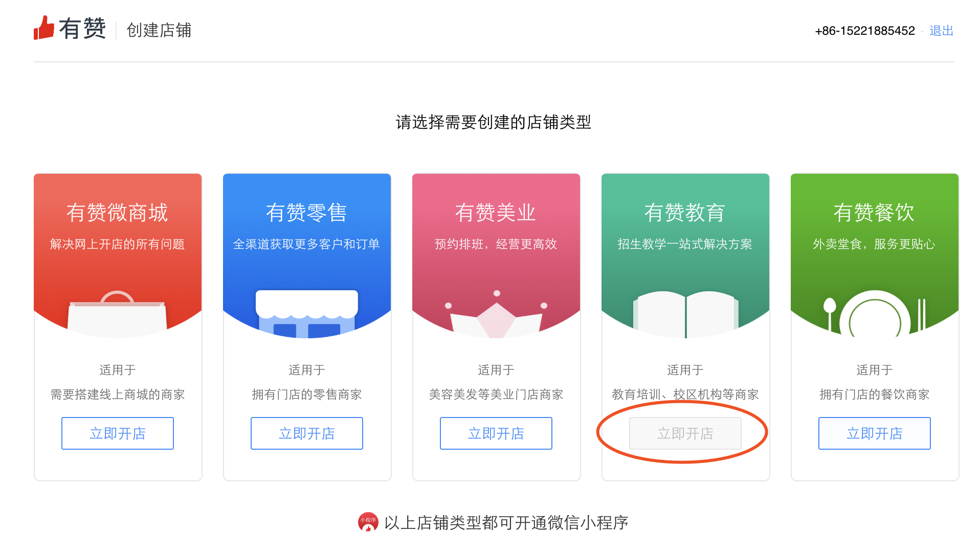Image resolution: width=980 pixels, height=556 pixels.
Task: Select the 有赞教育 card title
Action: [x=685, y=213]
